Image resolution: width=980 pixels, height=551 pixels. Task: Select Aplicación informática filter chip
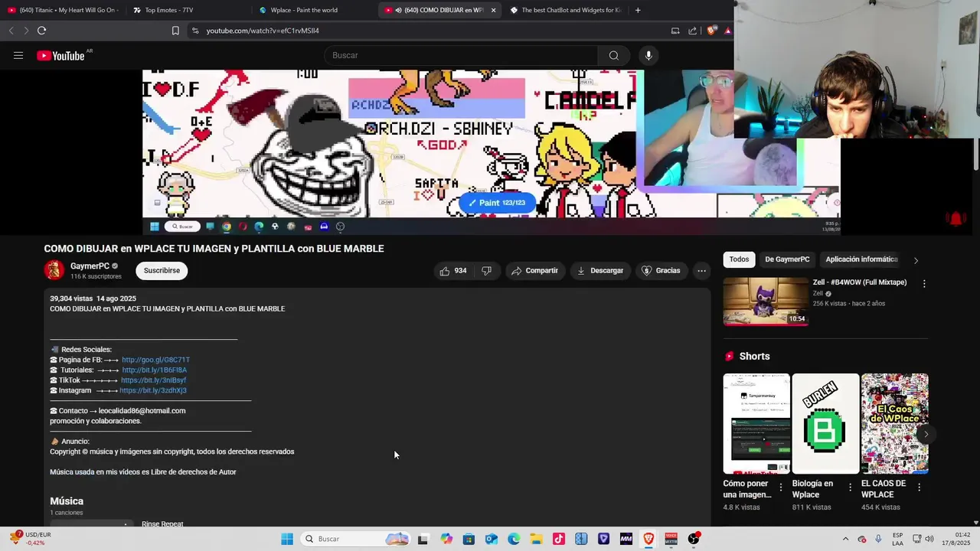(x=861, y=259)
